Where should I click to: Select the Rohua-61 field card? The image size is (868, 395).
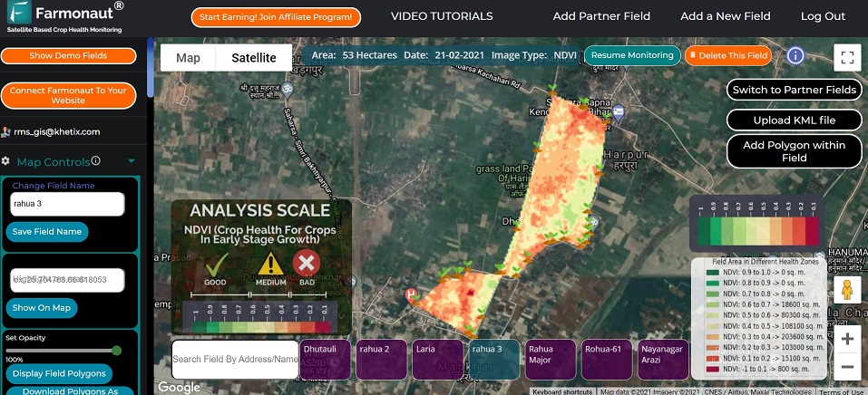click(x=608, y=359)
